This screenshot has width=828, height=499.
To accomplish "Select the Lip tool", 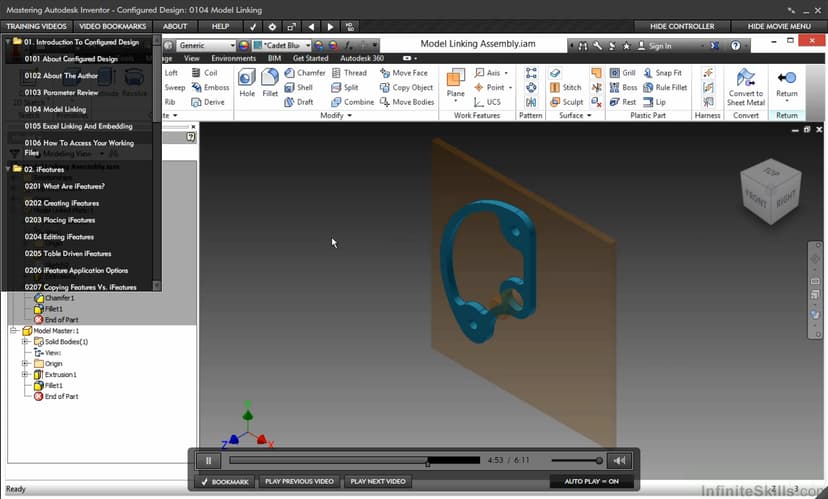I will (654, 102).
